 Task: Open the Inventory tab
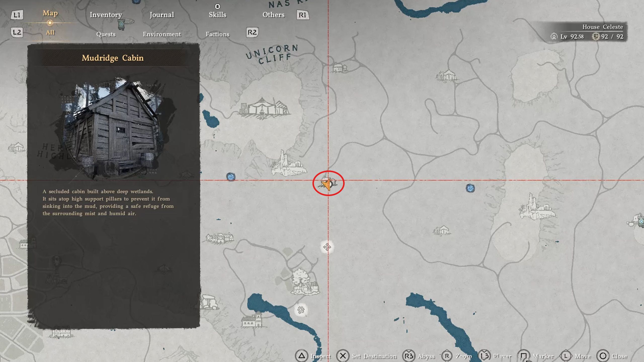coord(106,15)
